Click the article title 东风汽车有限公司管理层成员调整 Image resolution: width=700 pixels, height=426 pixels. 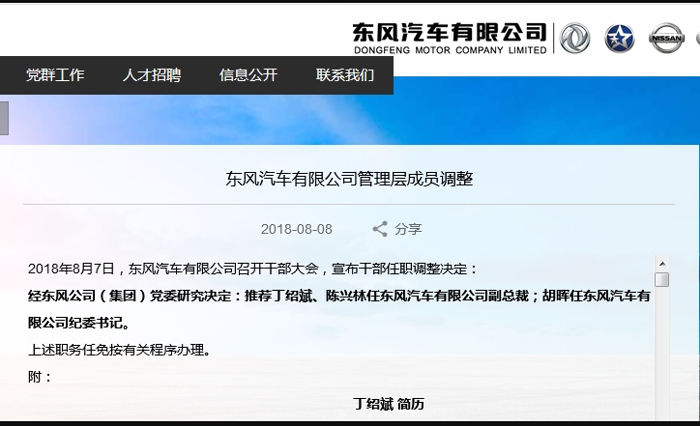pyautogui.click(x=349, y=179)
